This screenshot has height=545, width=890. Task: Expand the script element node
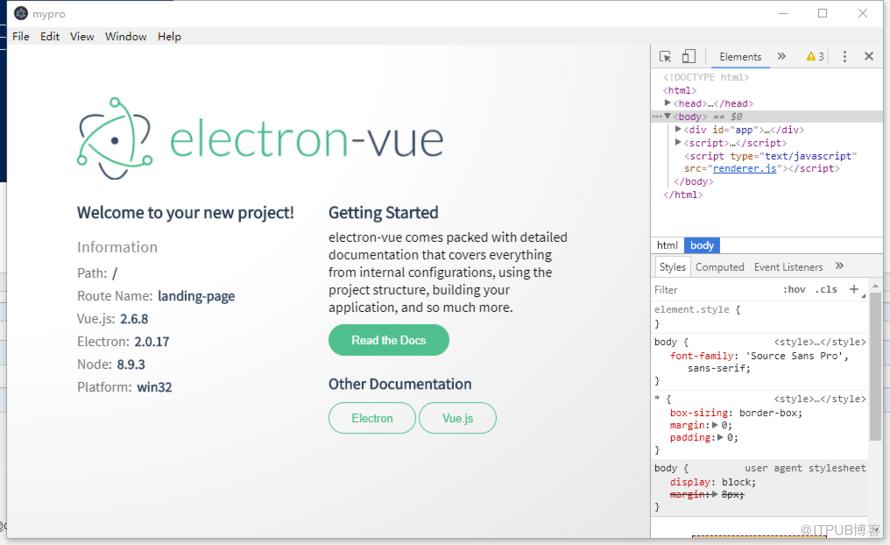678,142
